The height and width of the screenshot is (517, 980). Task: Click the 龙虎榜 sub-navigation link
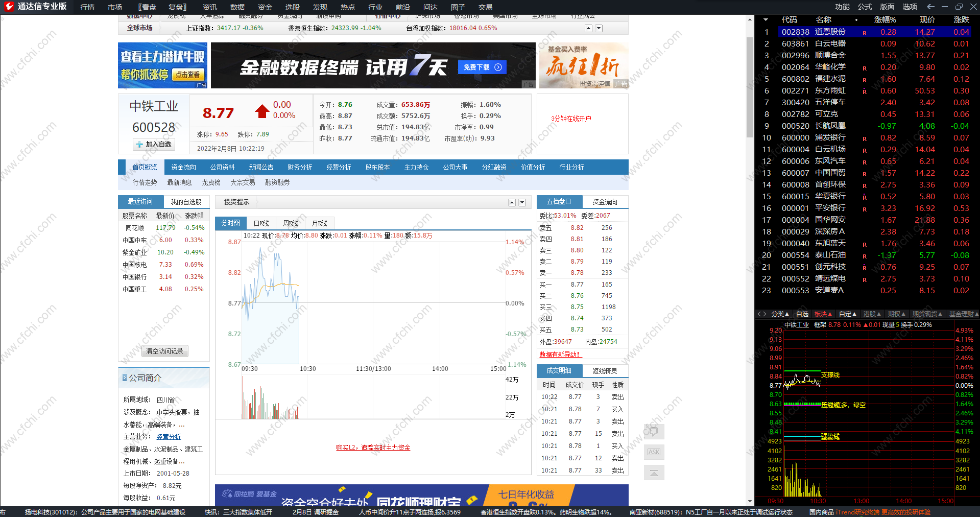click(211, 182)
